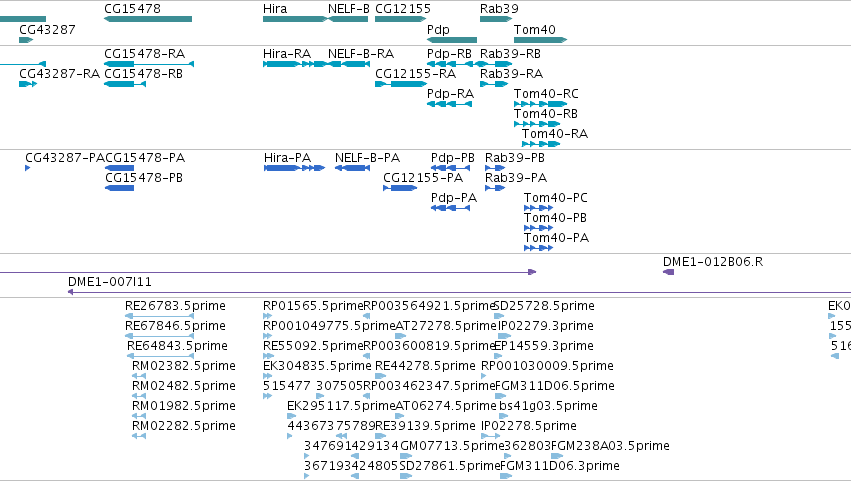Select the NELF-B gene bar

point(348,19)
